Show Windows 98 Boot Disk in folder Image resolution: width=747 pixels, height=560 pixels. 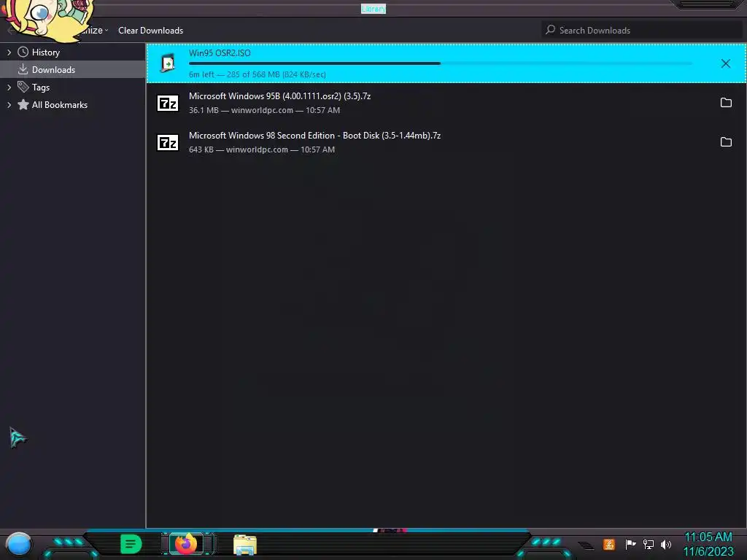click(x=726, y=142)
